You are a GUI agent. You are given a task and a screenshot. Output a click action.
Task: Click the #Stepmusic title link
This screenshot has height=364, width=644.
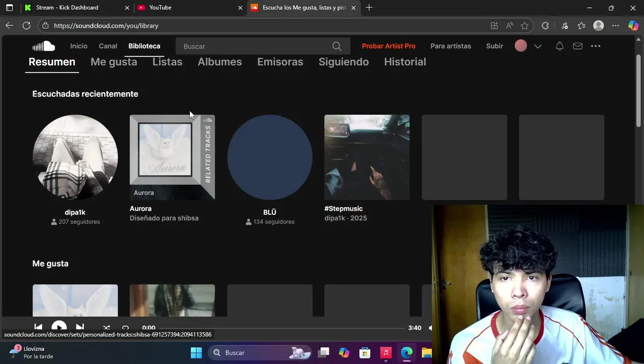pos(343,208)
